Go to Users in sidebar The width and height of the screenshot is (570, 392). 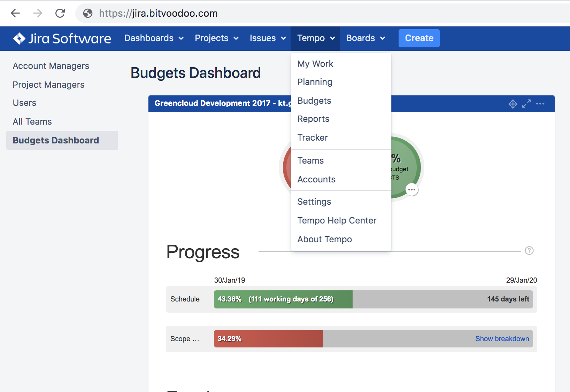(x=24, y=103)
